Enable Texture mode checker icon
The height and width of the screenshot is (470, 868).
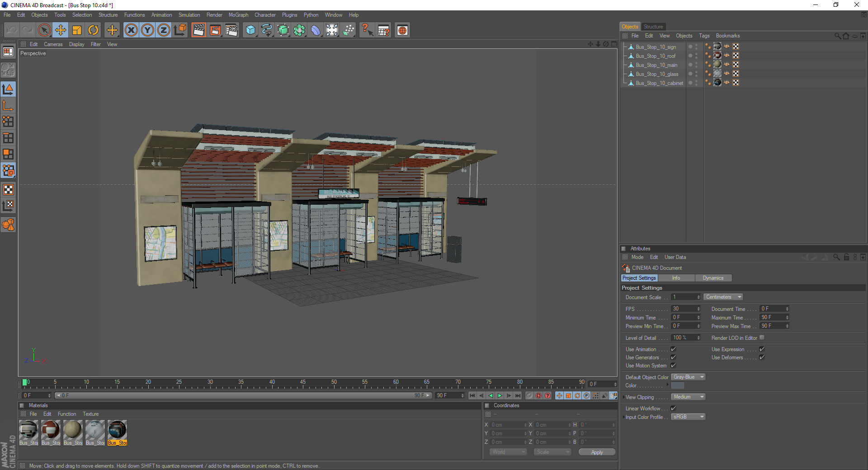coord(8,189)
